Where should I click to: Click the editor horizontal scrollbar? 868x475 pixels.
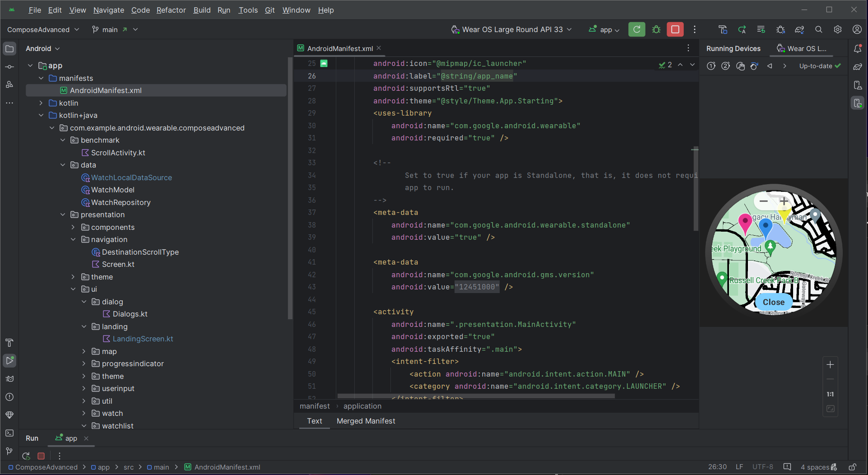[476, 396]
